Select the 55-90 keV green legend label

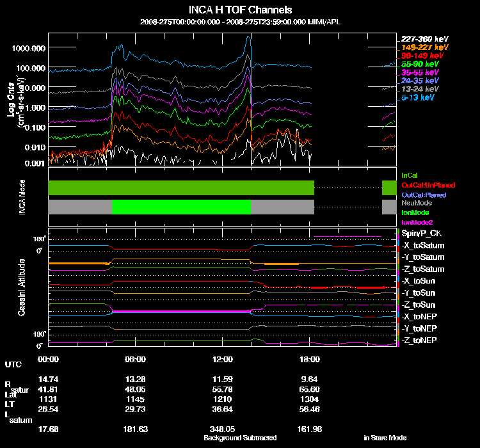pos(420,64)
